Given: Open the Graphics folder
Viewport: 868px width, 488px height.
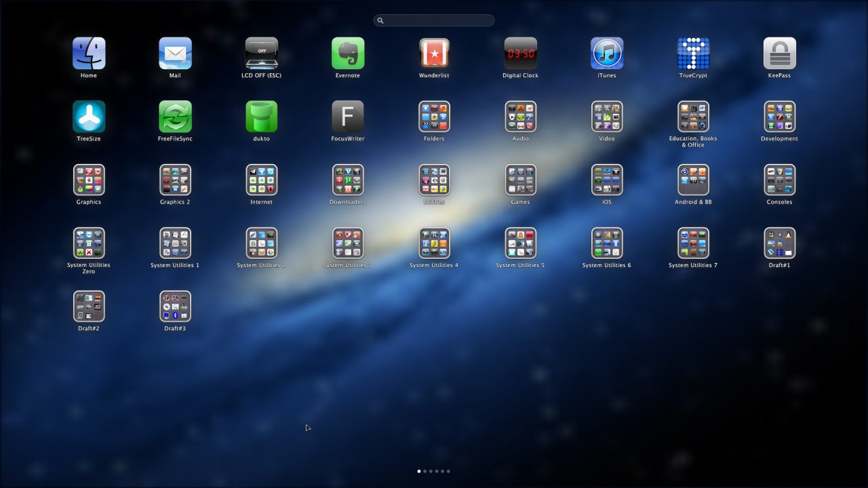Looking at the screenshot, I should [x=89, y=180].
